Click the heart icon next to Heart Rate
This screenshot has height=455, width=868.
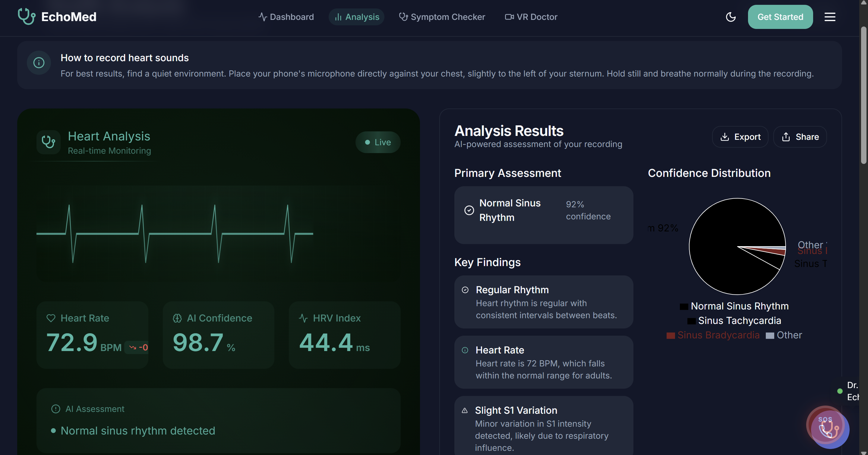tap(51, 318)
